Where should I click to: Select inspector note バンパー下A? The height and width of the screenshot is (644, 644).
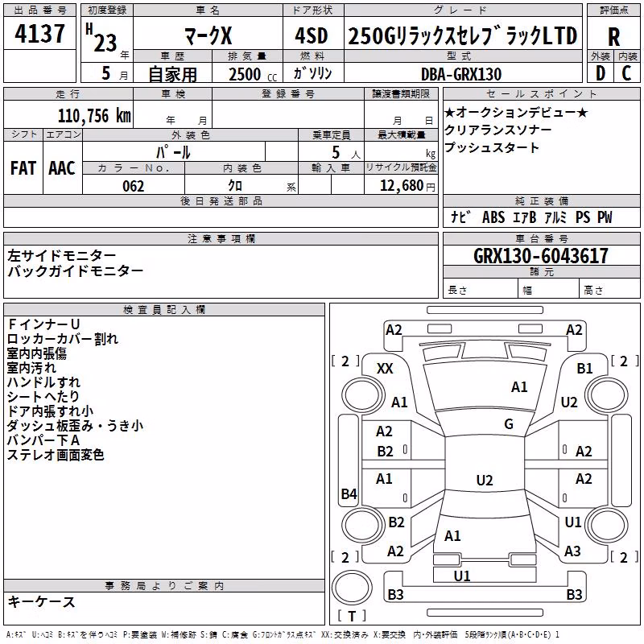[43, 440]
